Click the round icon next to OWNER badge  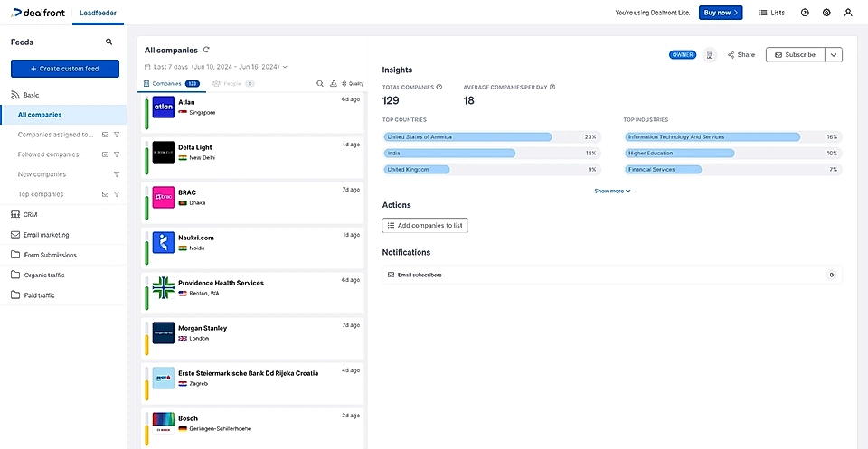coord(710,55)
